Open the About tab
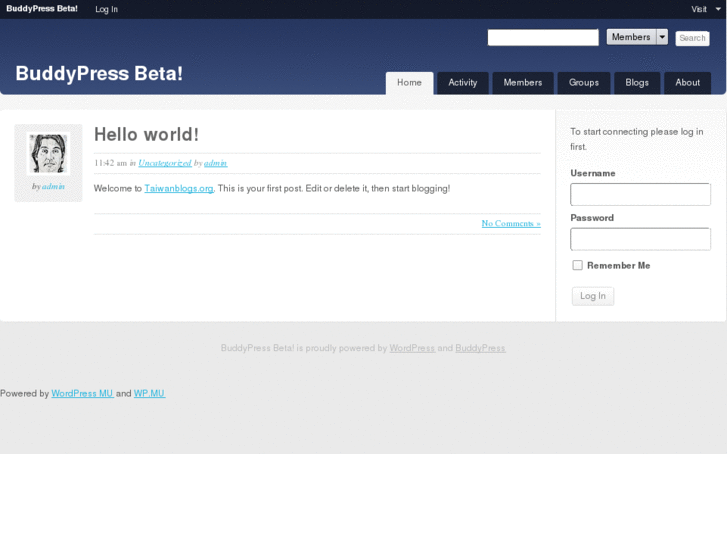727x545 pixels. coord(687,83)
